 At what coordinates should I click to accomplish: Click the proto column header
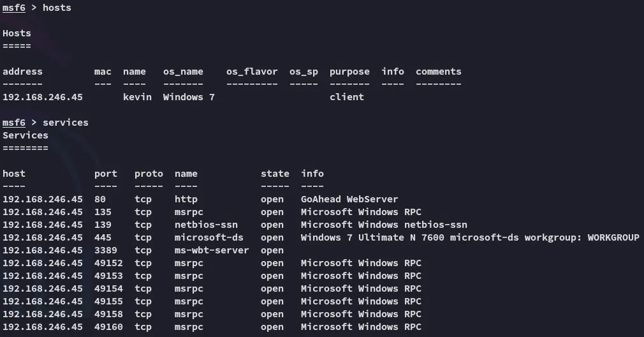[149, 174]
